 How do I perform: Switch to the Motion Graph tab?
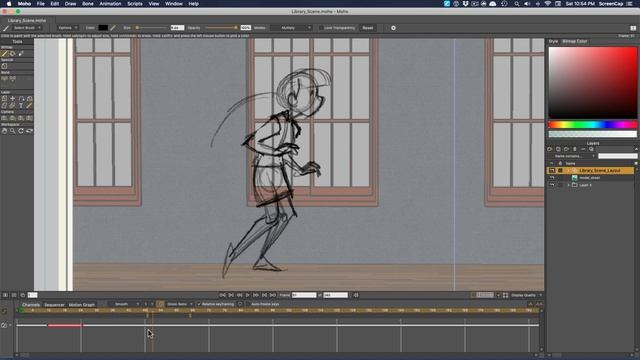pyautogui.click(x=82, y=304)
